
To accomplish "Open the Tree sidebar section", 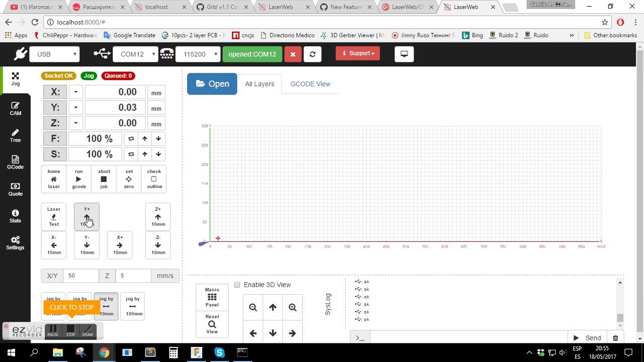I will tap(15, 136).
